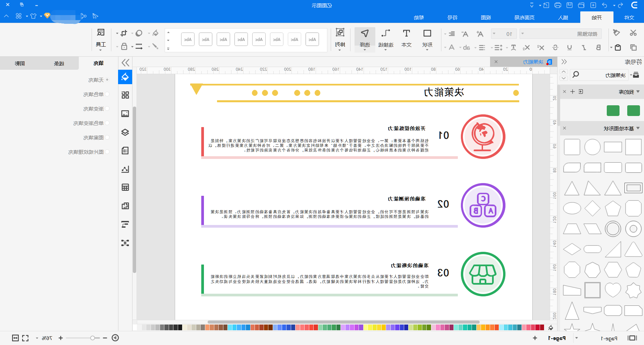Screen dimensions: 644x345
Task: Collapse the 符号库 symbol library panel chevron
Action: click(564, 62)
